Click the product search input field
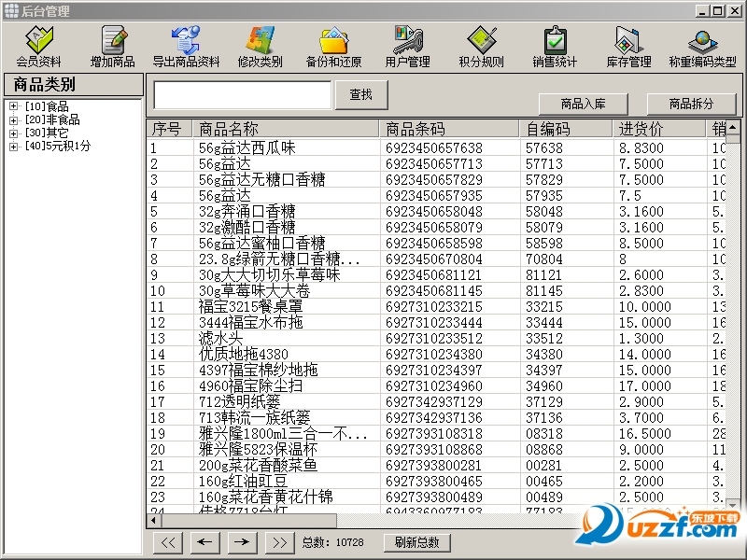The height and width of the screenshot is (560, 747). 243,95
